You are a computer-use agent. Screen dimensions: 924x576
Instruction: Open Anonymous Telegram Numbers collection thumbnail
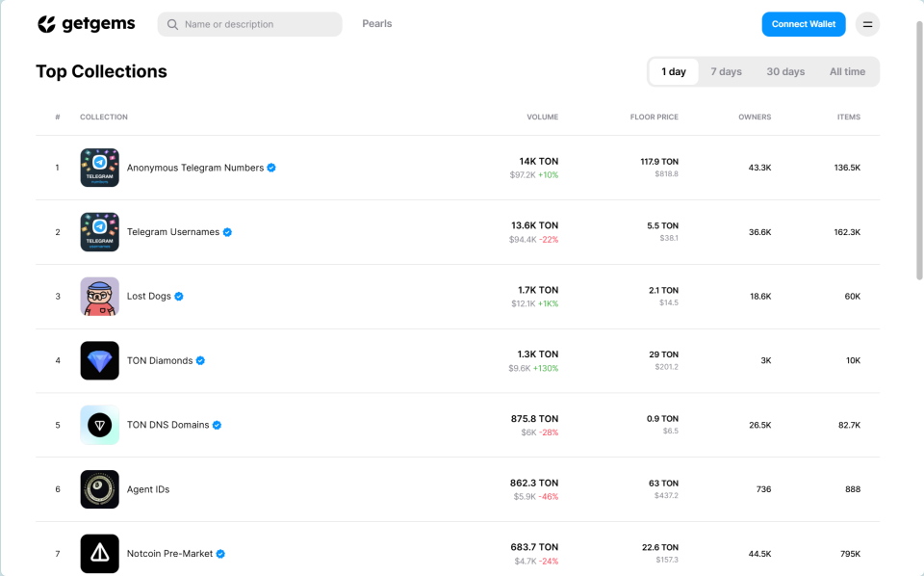[x=99, y=168]
